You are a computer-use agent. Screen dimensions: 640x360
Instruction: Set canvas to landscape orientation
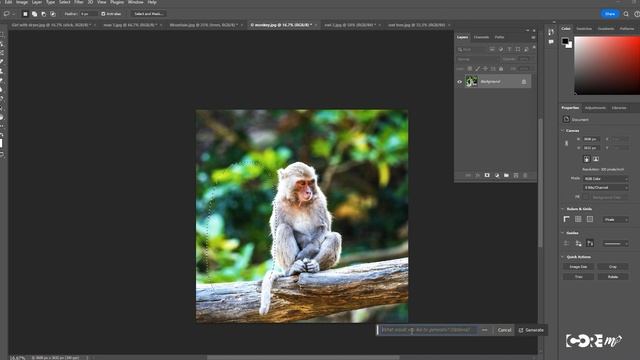click(596, 159)
